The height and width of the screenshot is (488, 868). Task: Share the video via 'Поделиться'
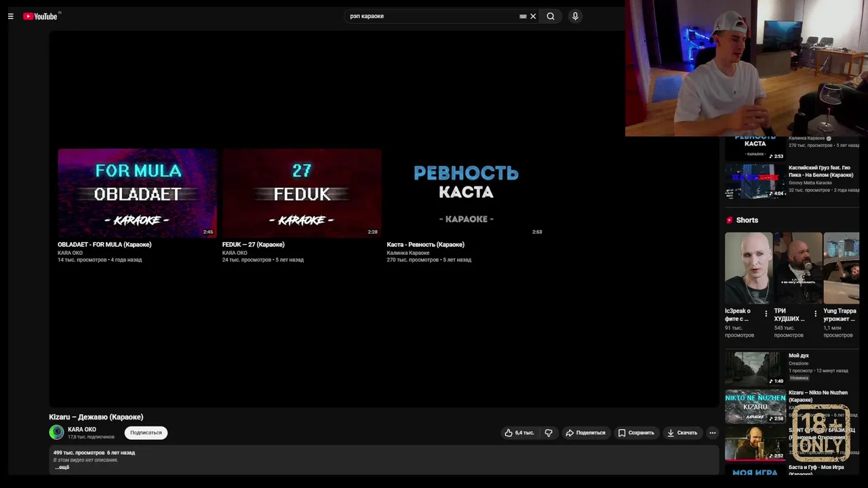pos(585,432)
